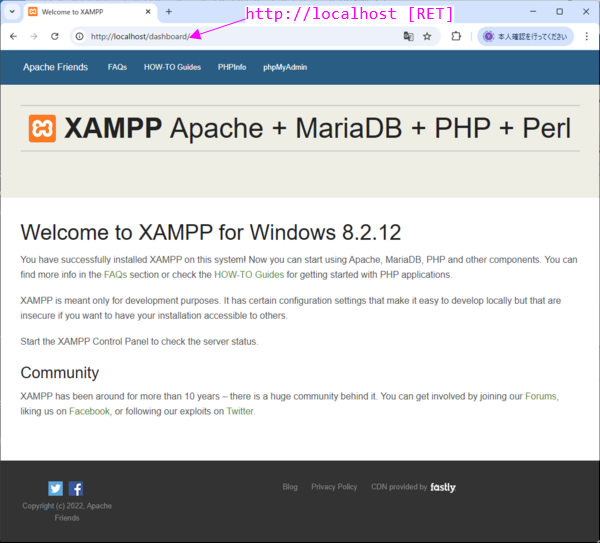
Task: Click the XAMPP logo in the banner
Action: tap(42, 129)
